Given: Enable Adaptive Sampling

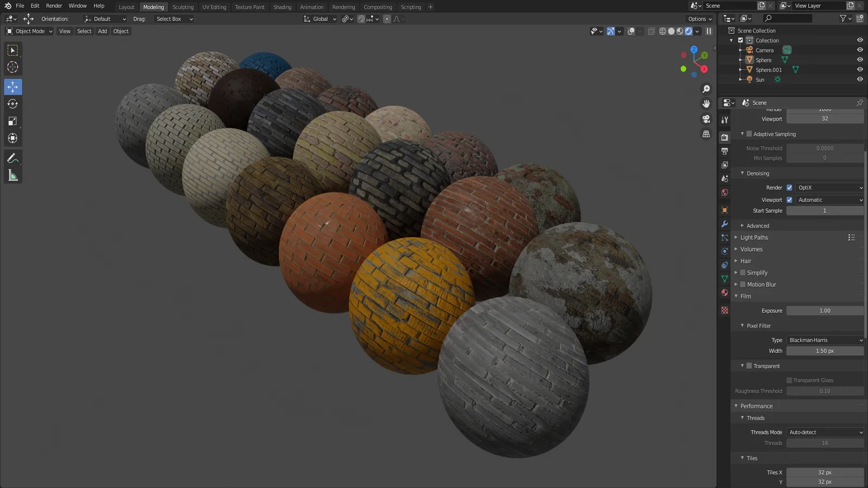Looking at the screenshot, I should coord(749,134).
